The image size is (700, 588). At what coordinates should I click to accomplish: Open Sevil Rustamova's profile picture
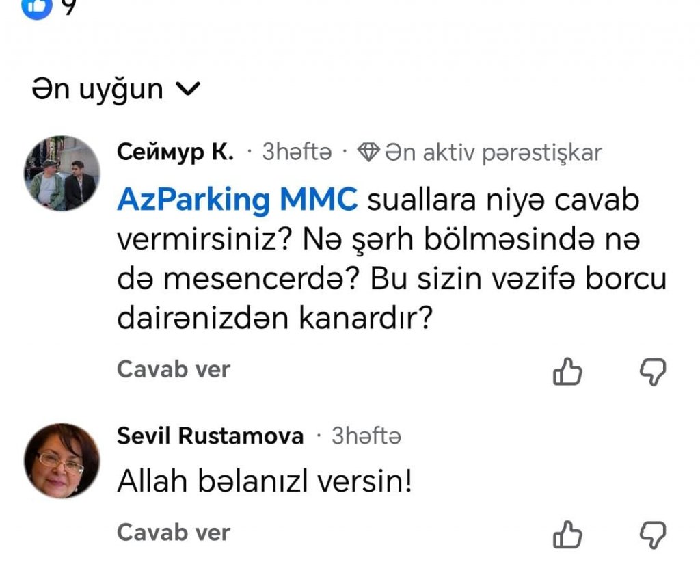click(x=62, y=460)
